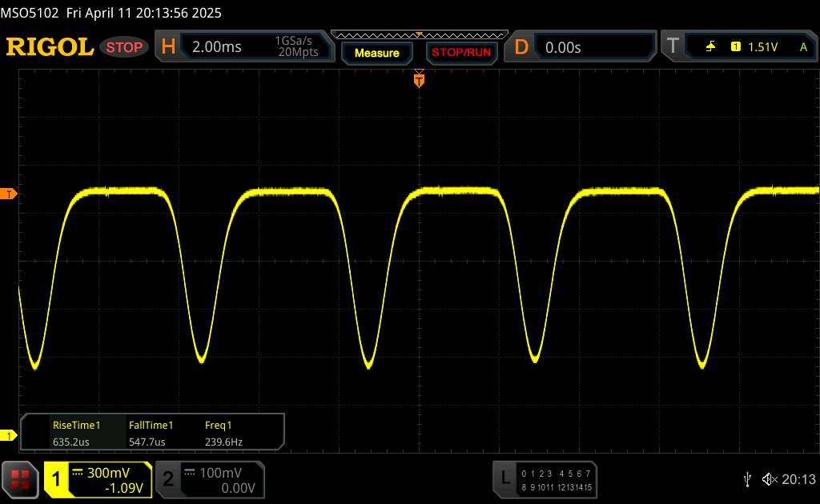
Task: Select channel 1 ground offset marker
Action: (x=8, y=435)
